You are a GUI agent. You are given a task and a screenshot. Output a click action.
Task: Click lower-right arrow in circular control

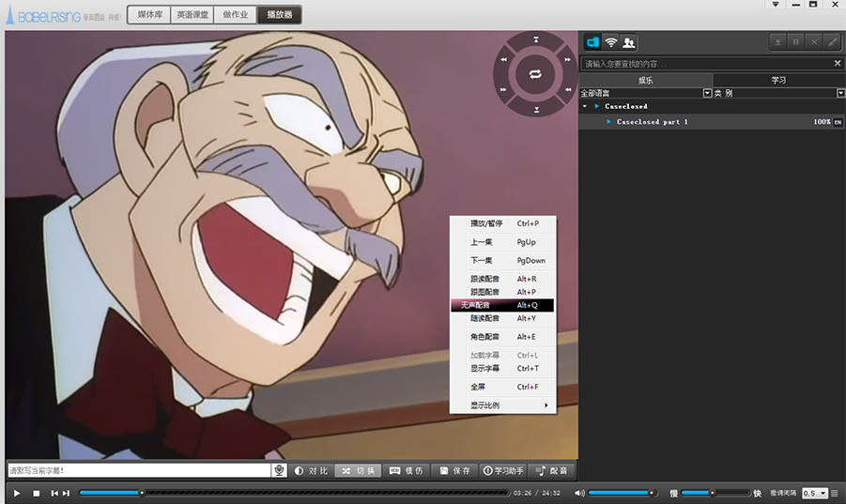[568, 89]
